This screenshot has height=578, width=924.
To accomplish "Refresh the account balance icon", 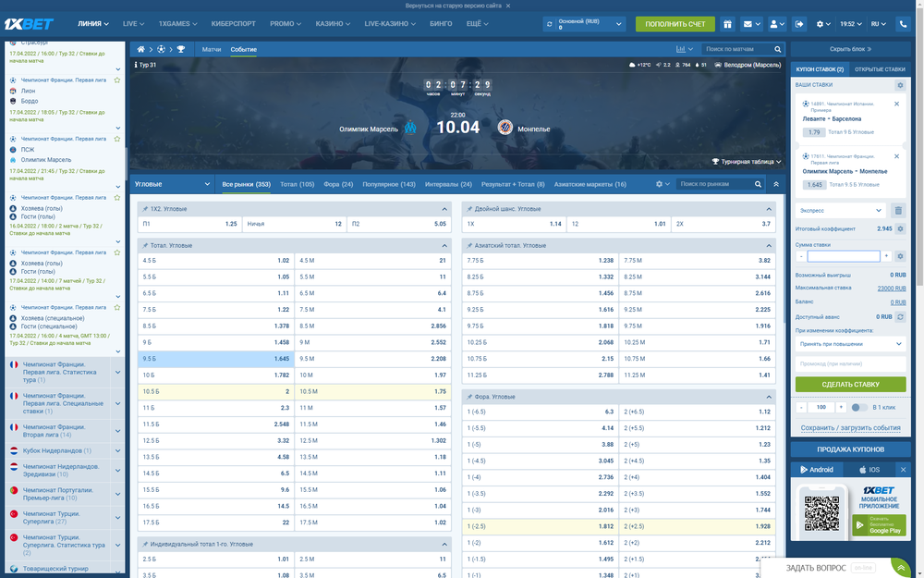I will click(550, 24).
